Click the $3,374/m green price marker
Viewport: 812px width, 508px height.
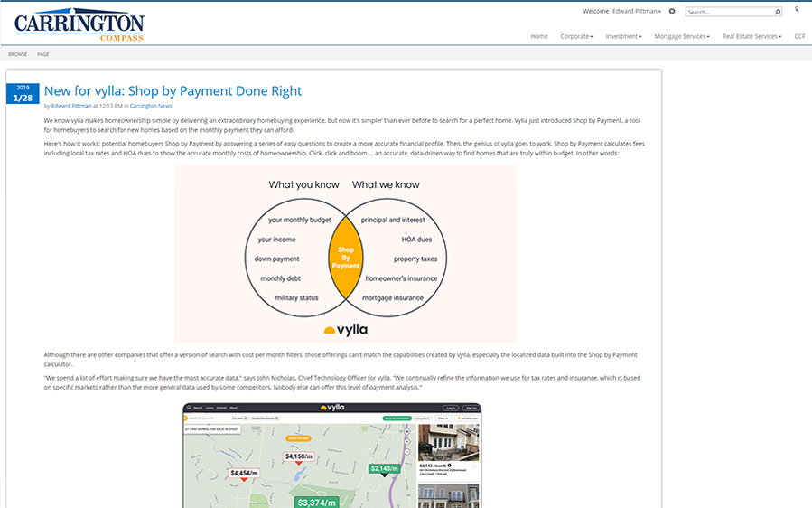point(316,503)
